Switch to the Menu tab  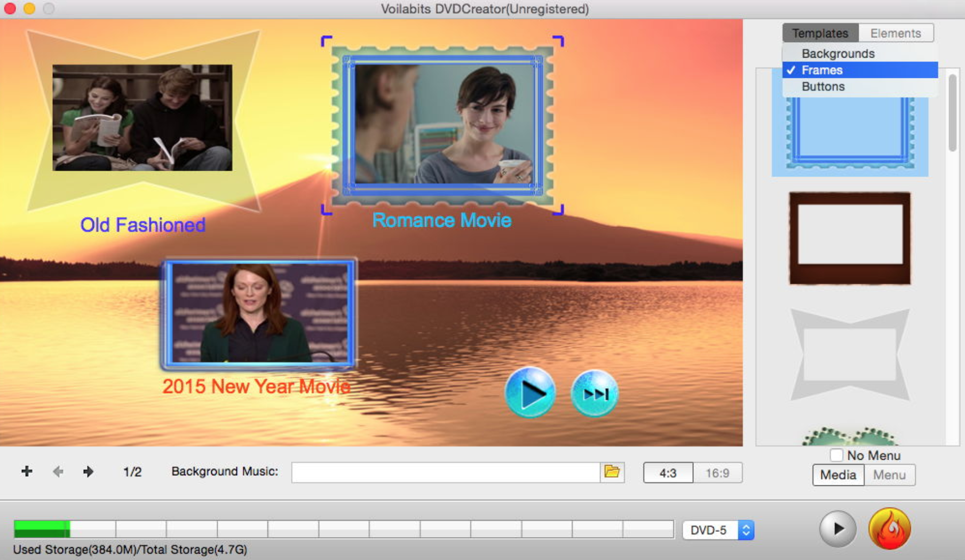889,475
